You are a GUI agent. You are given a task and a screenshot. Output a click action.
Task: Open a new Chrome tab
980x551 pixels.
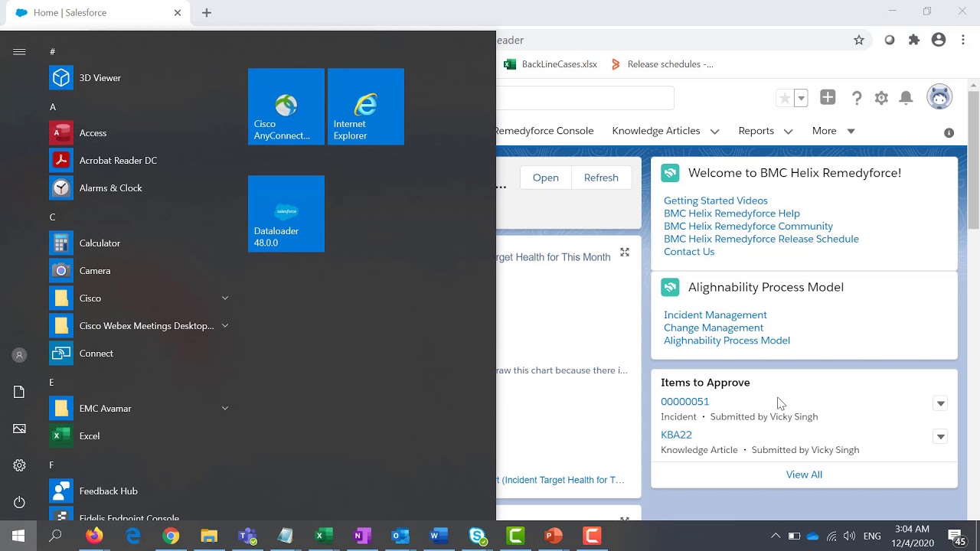pos(207,13)
